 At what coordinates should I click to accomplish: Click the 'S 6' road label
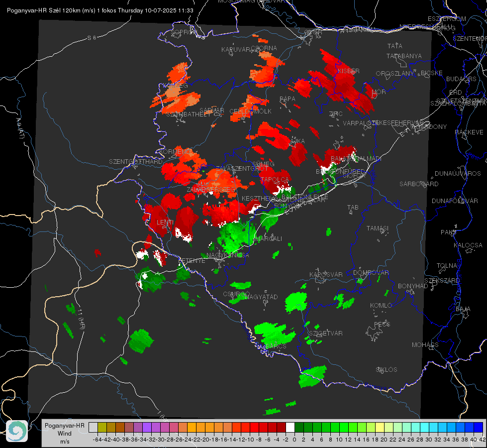pos(92,38)
